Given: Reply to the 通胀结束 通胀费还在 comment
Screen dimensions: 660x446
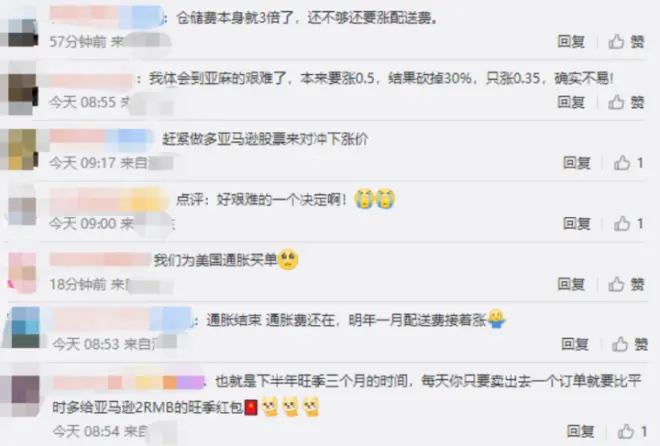Looking at the screenshot, I should (x=575, y=344).
